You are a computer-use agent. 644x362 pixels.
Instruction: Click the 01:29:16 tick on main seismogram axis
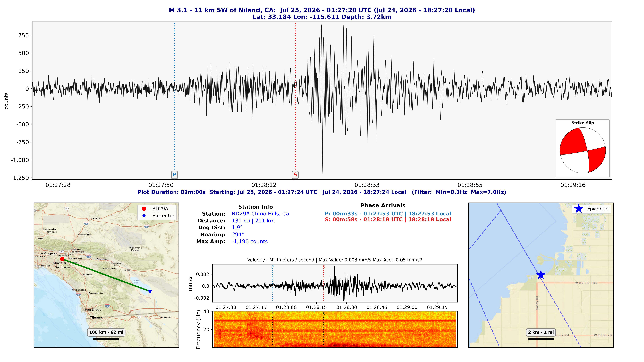573,185
